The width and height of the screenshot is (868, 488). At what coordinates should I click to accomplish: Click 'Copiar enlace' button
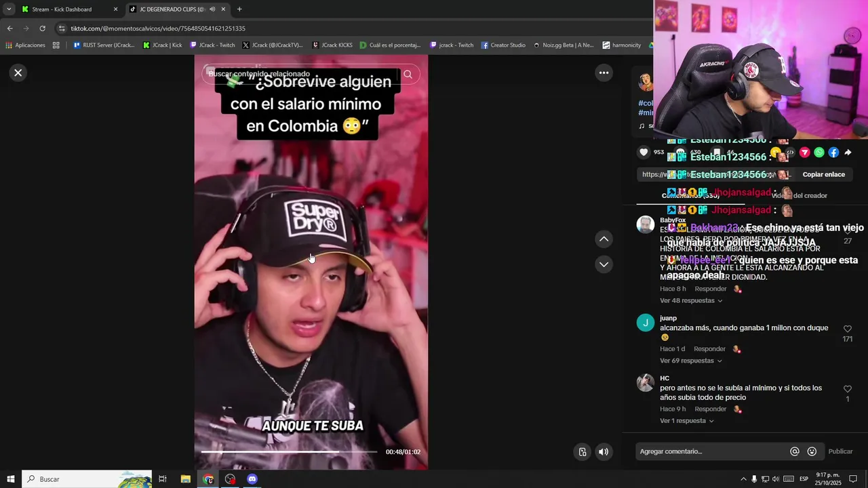click(x=823, y=174)
